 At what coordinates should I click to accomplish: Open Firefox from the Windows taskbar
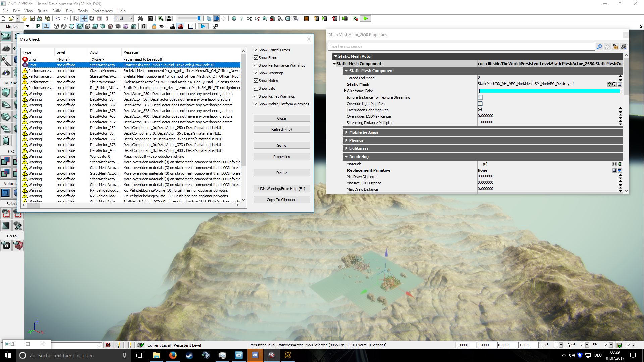coord(173,355)
